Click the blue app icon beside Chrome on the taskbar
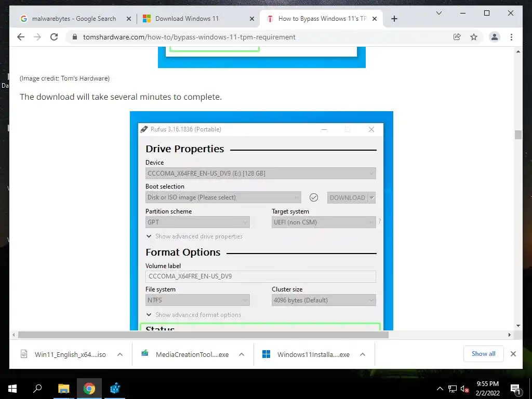The width and height of the screenshot is (532, 399). tap(115, 389)
